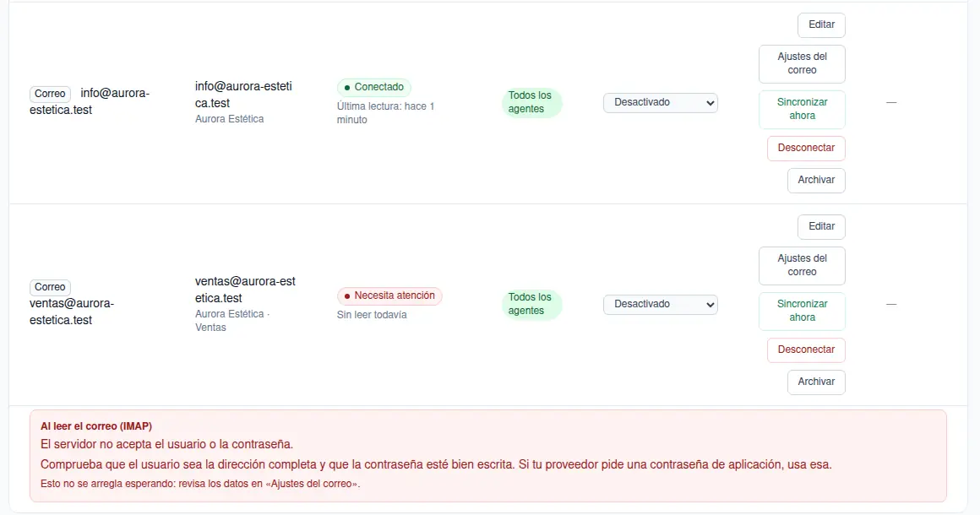Click Conectado status badge
This screenshot has width=980, height=515.
(x=373, y=88)
